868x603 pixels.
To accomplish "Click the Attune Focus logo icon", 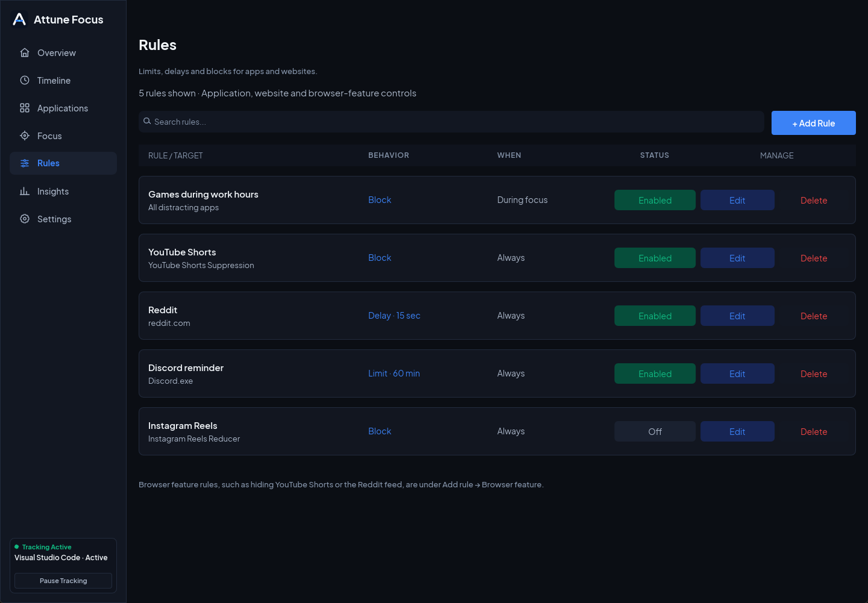I will tap(19, 19).
